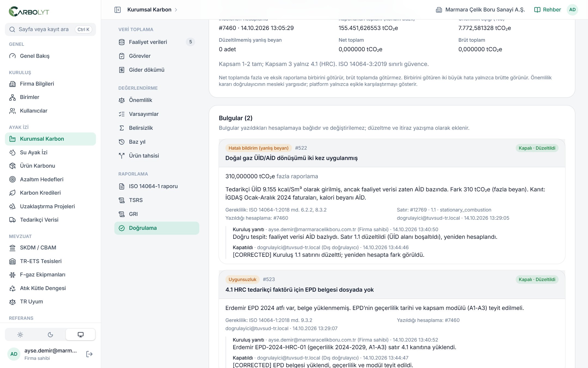588x368 pixels.
Task: Open Baz yıl history icon
Action: 122,142
